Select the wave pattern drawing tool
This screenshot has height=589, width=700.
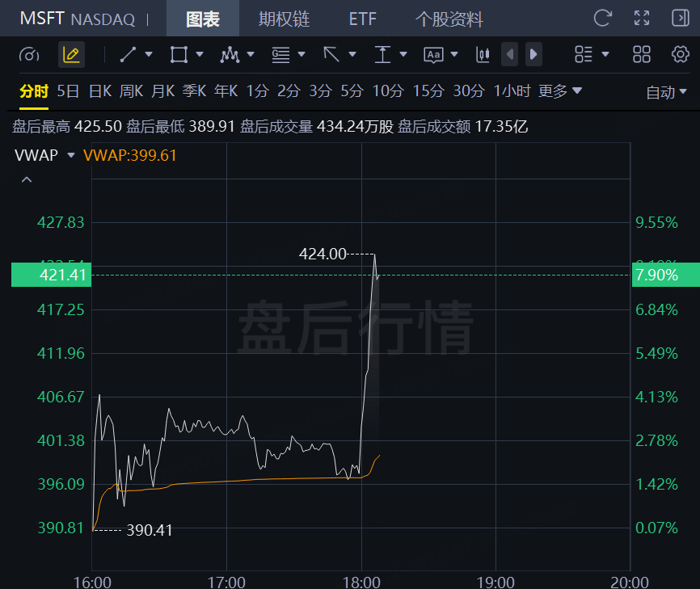(x=230, y=54)
